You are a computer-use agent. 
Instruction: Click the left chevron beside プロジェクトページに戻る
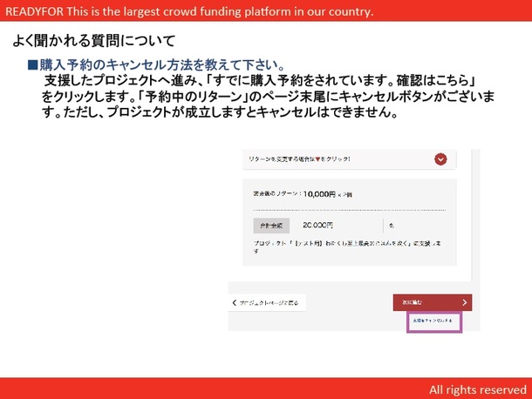click(x=234, y=303)
